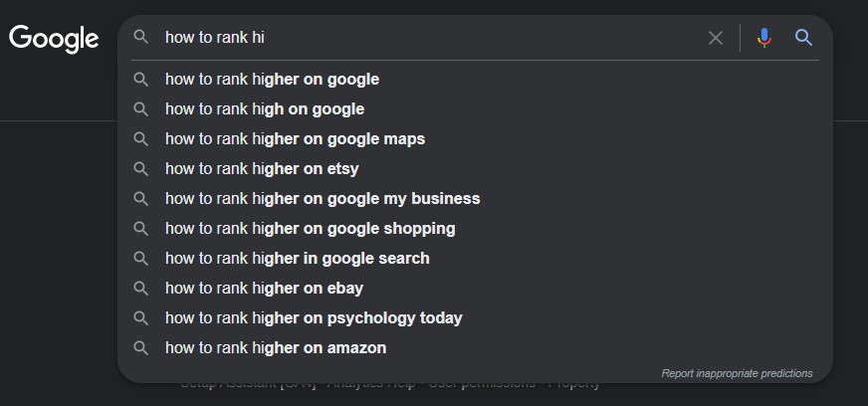This screenshot has width=868, height=406.
Task: Select 'how to rank higher on amazon'
Action: pyautogui.click(x=276, y=347)
